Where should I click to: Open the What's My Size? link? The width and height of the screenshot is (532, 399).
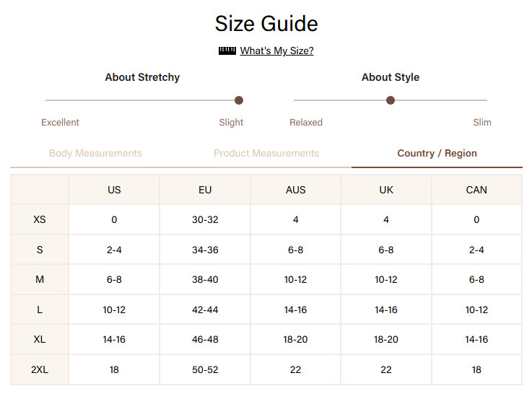click(x=276, y=51)
